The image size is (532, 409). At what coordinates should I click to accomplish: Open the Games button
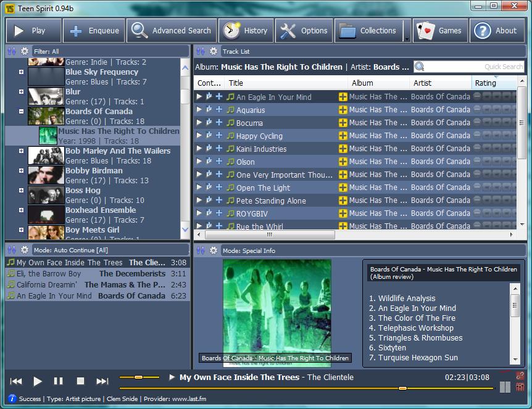tap(440, 31)
